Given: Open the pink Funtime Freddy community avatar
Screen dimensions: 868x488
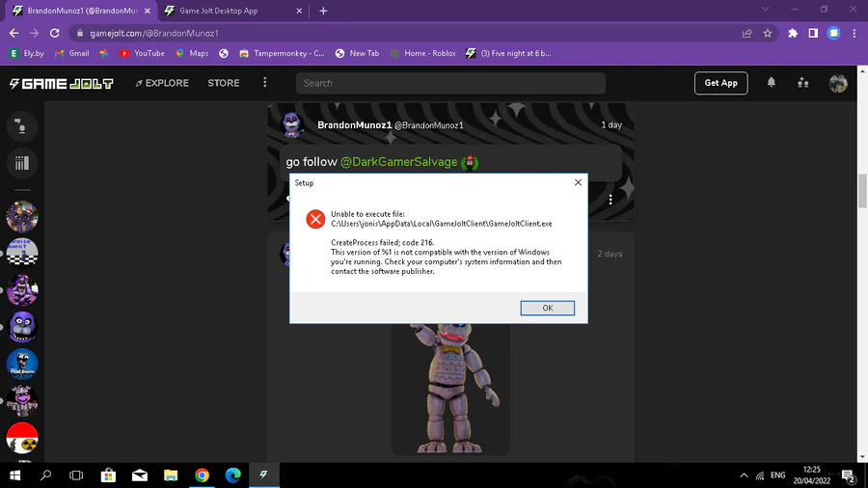Looking at the screenshot, I should point(21,401).
